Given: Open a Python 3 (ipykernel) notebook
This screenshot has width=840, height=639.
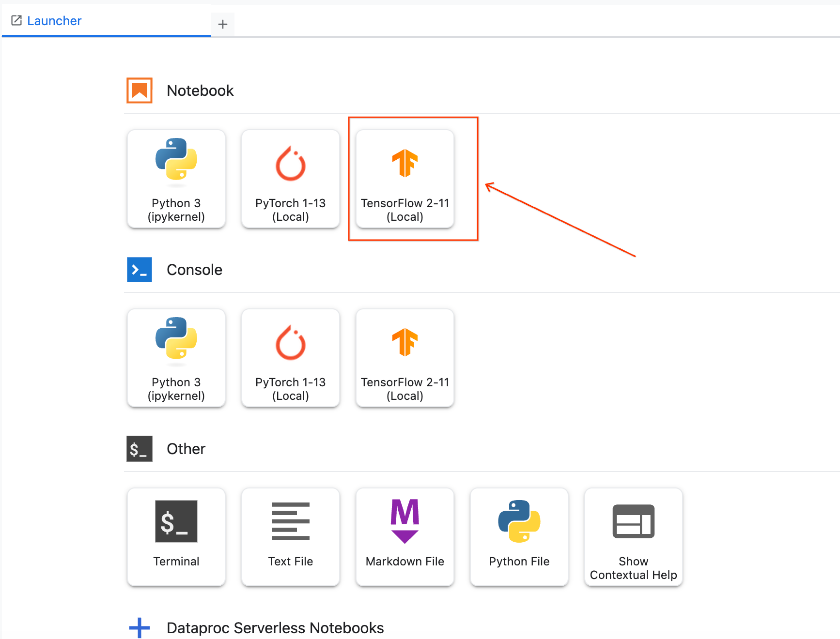Looking at the screenshot, I should click(x=176, y=179).
